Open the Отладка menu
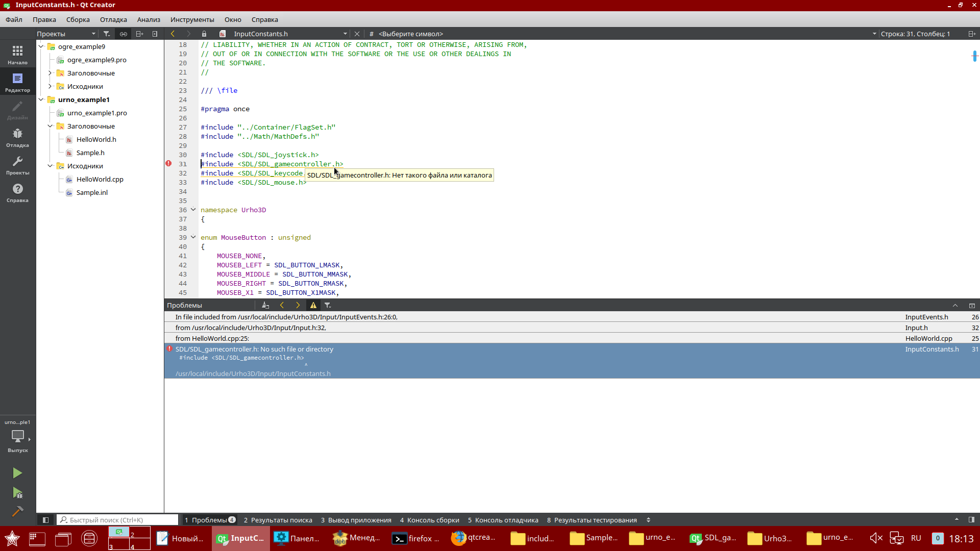 (113, 19)
